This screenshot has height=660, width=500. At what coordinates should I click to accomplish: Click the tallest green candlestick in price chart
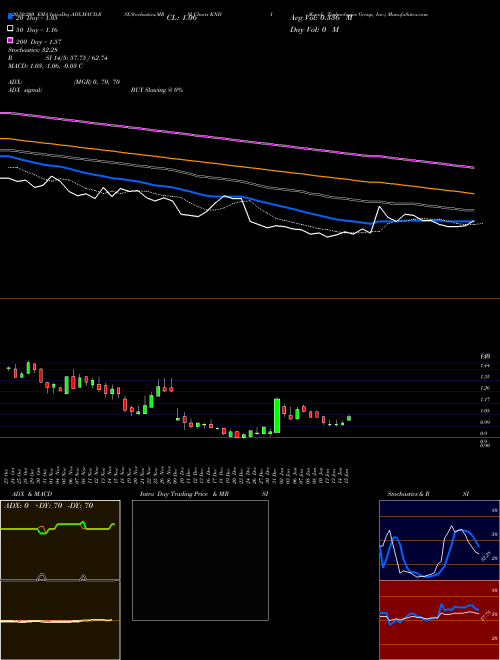[277, 415]
